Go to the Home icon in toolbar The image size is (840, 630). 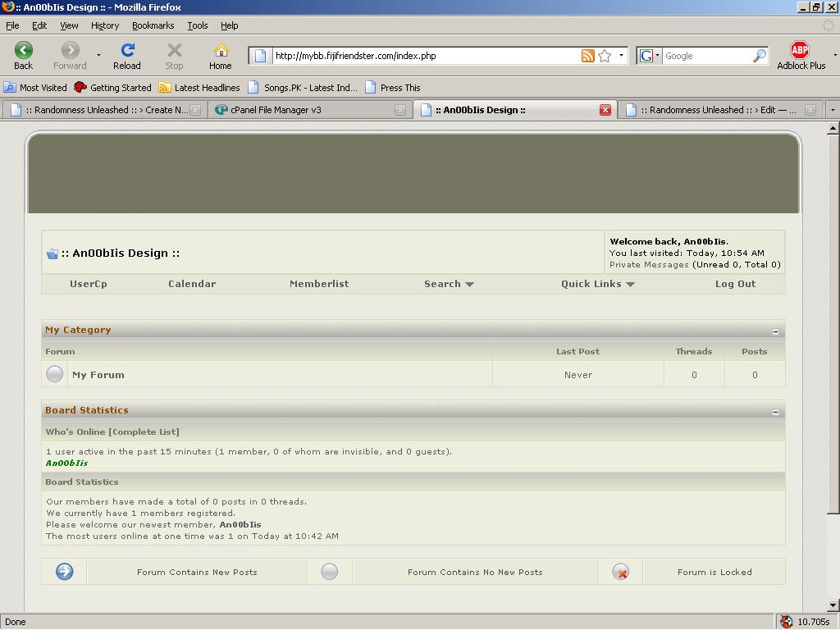[220, 52]
